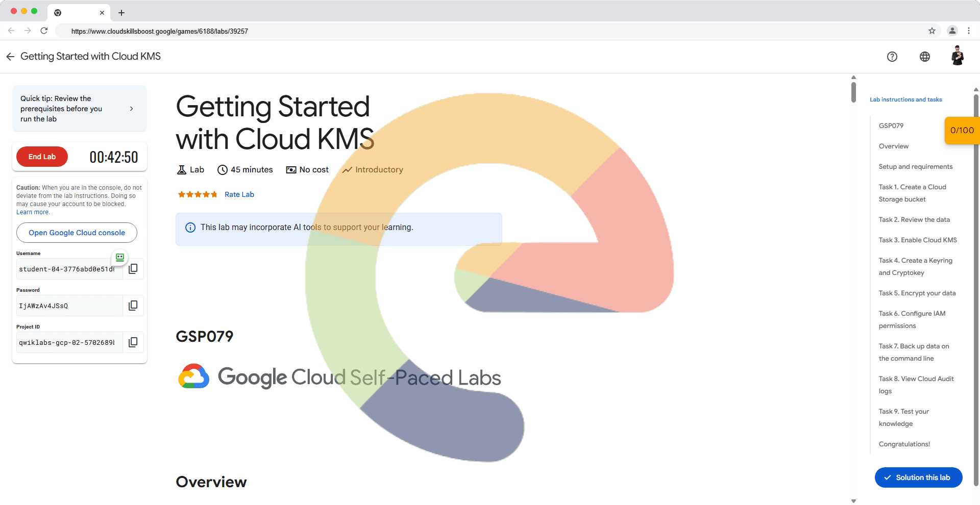Go to Task 3 Enable Cloud KMS
The width and height of the screenshot is (980, 505).
[x=918, y=240]
